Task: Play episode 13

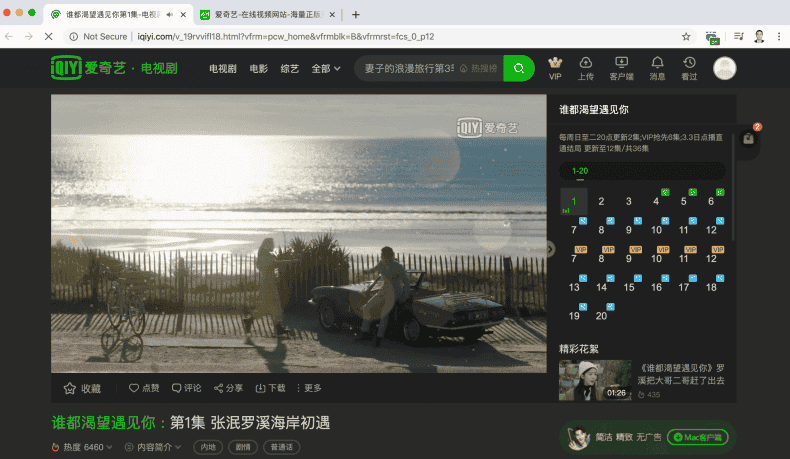Action: tap(574, 287)
